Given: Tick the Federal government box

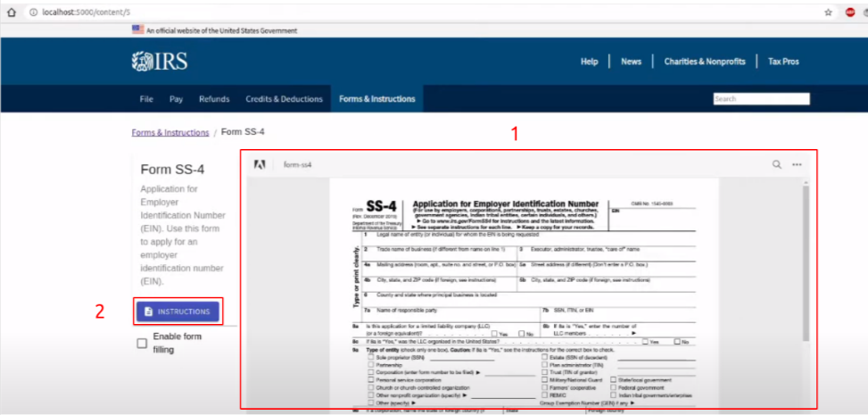Looking at the screenshot, I should (614, 388).
